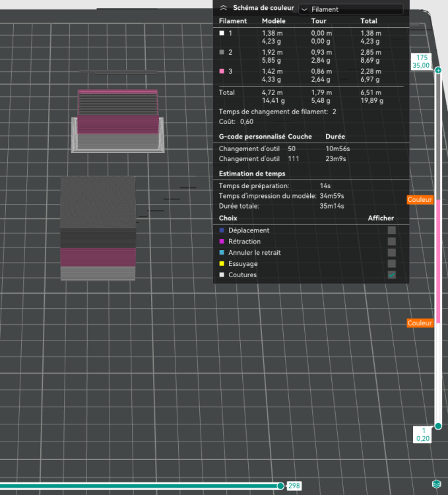
Task: Click the white Coutures legend swatch
Action: tap(222, 275)
